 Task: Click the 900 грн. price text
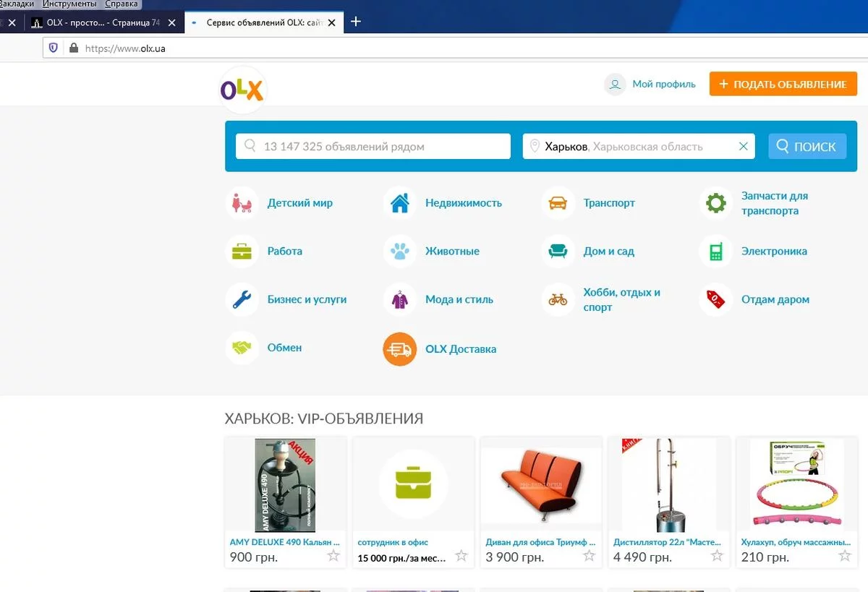(254, 557)
